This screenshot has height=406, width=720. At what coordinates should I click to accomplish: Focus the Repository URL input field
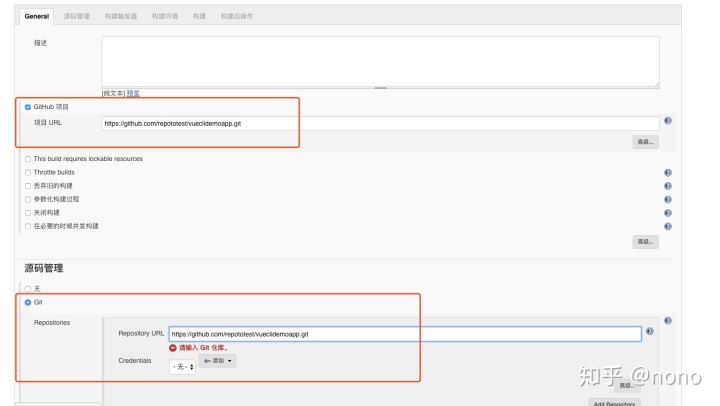[x=405, y=334]
